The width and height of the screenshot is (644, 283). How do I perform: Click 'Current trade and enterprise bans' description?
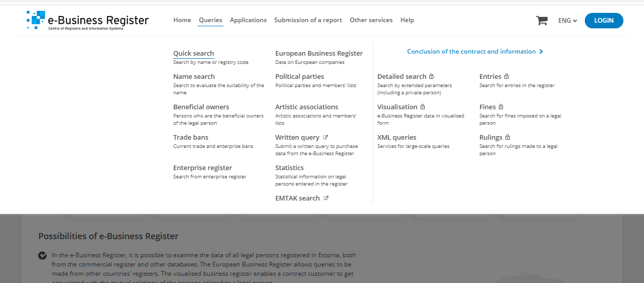click(213, 146)
